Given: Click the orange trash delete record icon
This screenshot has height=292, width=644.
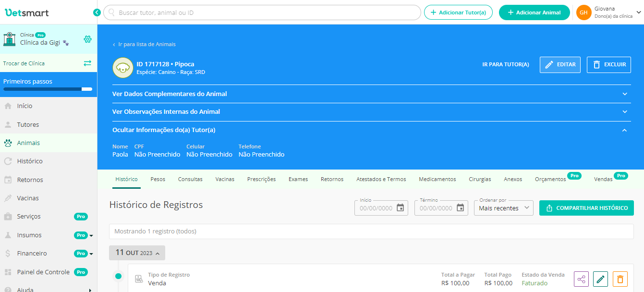Looking at the screenshot, I should click(x=620, y=279).
